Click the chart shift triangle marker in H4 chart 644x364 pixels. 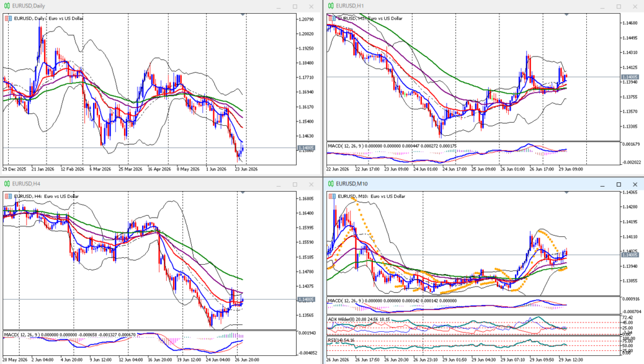pyautogui.click(x=243, y=192)
